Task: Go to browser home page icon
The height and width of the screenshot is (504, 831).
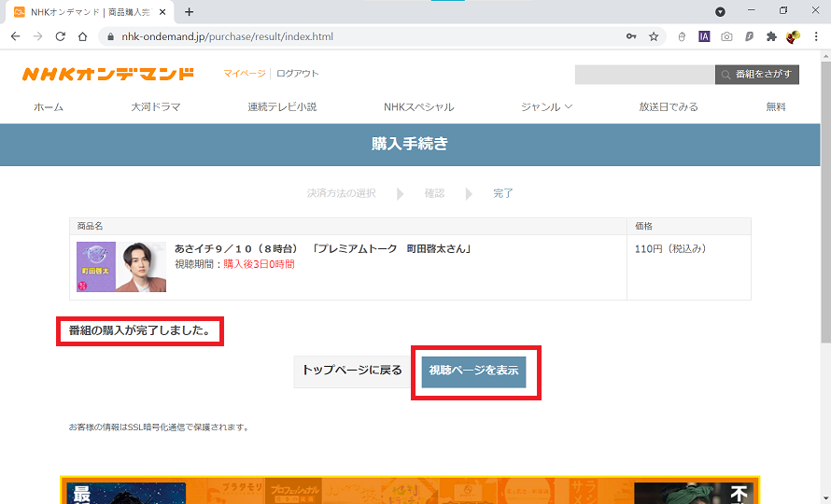Action: [83, 36]
